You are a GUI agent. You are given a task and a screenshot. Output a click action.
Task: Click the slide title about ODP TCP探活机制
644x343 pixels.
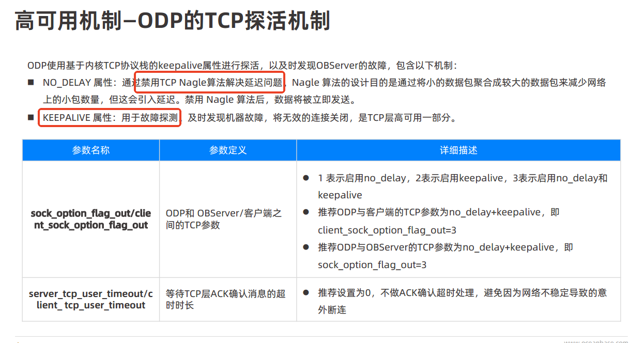coord(172,22)
